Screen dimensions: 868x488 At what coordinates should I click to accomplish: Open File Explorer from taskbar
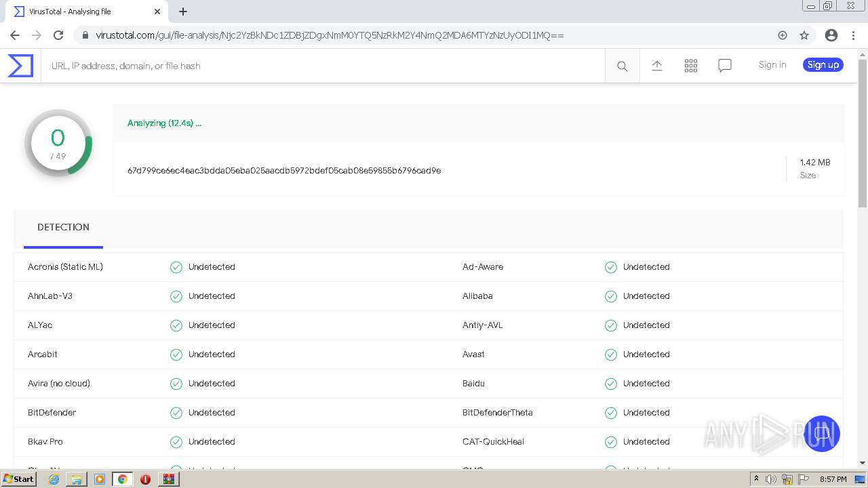[77, 479]
